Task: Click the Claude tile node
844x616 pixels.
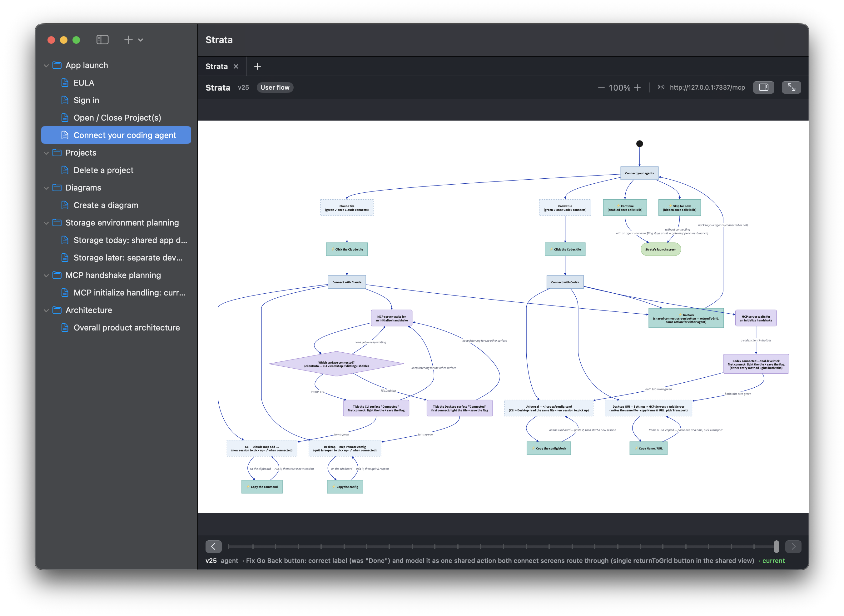Action: (x=347, y=208)
